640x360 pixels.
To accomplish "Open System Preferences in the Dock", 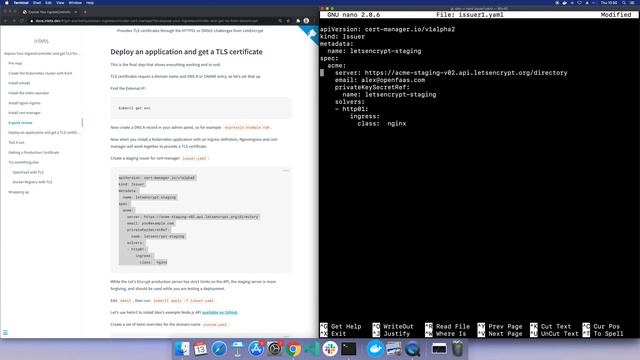I will (x=275, y=349).
